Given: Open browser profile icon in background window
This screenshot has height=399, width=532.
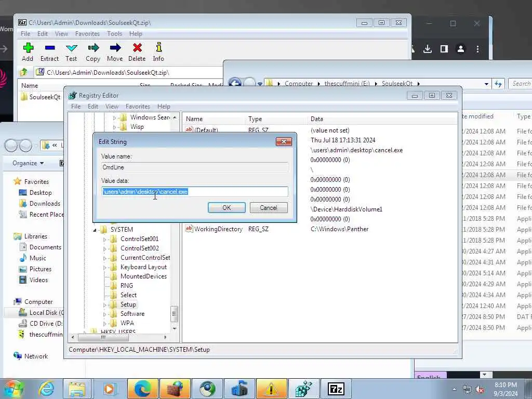Looking at the screenshot, I should click(461, 49).
